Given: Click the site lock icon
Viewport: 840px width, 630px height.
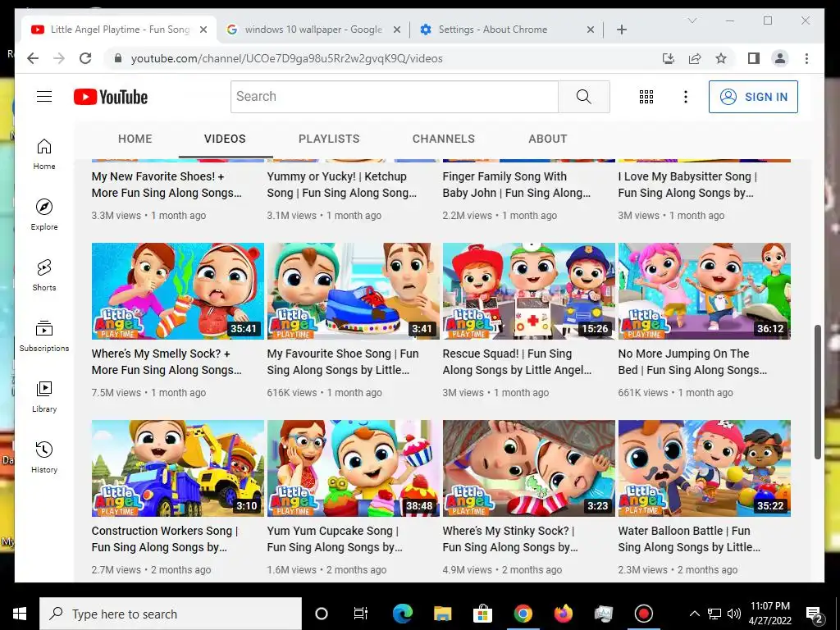Looking at the screenshot, I should 118,58.
